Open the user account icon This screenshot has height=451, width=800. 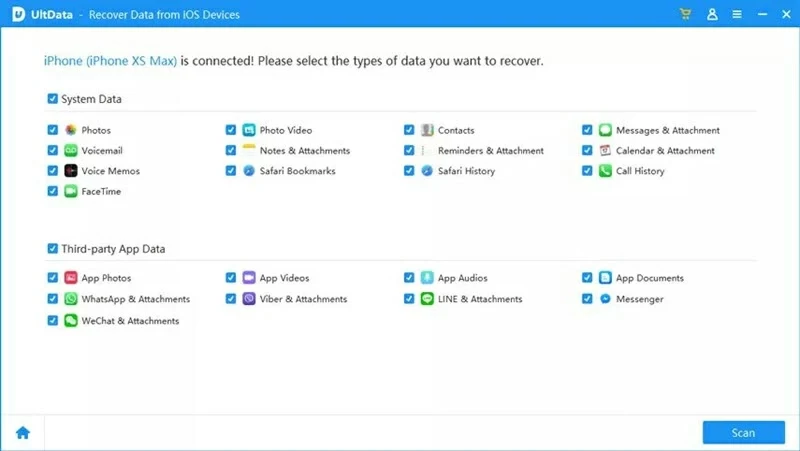pyautogui.click(x=712, y=14)
